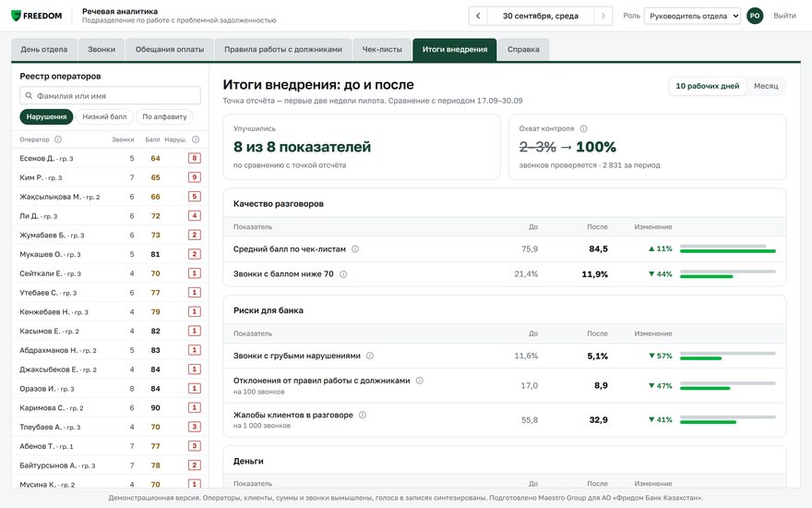Go to next day arrow
This screenshot has height=508, width=812.
click(603, 16)
